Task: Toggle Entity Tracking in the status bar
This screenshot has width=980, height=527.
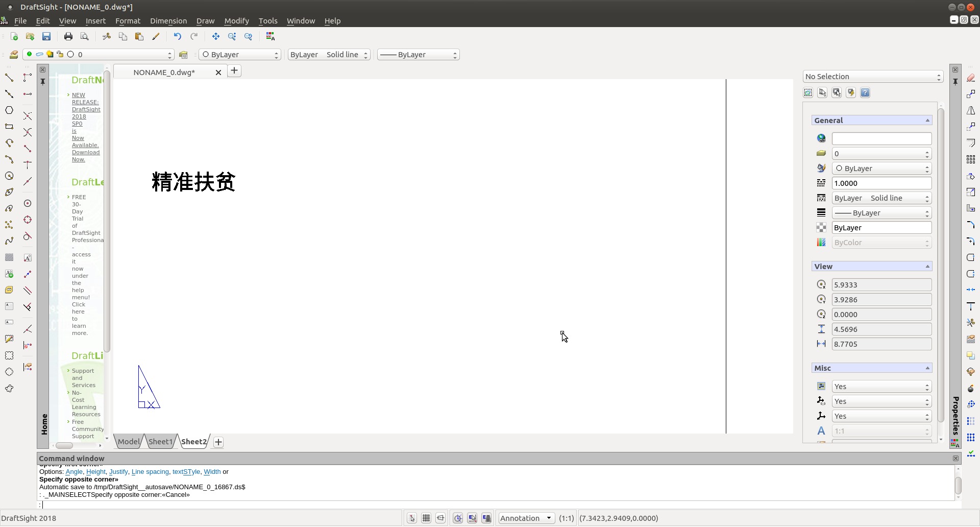Action: click(x=486, y=518)
